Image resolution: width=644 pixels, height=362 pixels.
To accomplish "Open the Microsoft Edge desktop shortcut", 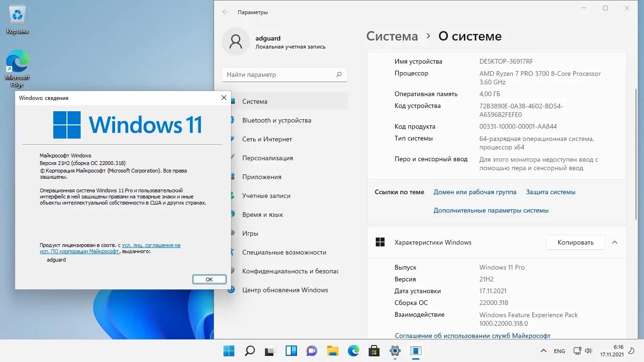I will (x=17, y=69).
